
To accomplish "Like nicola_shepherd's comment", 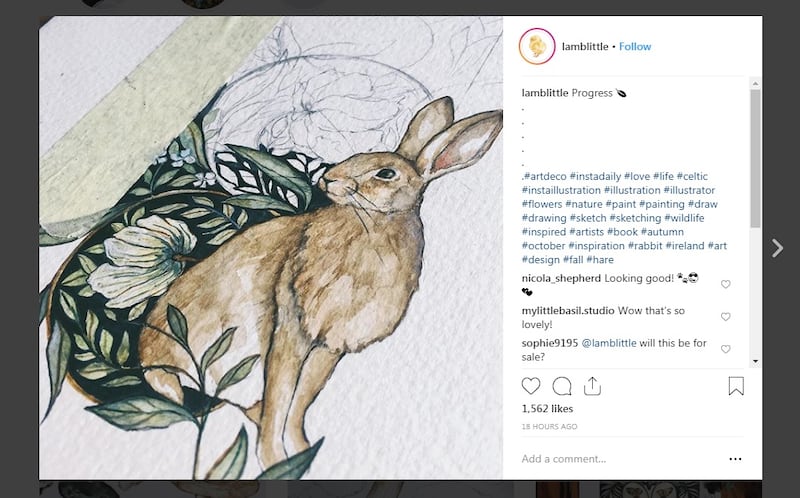I will coord(726,284).
